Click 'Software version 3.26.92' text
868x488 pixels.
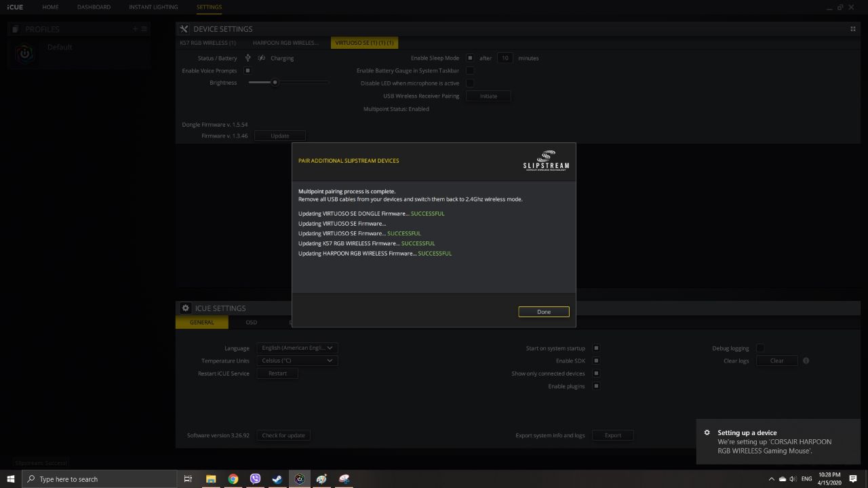pyautogui.click(x=218, y=435)
